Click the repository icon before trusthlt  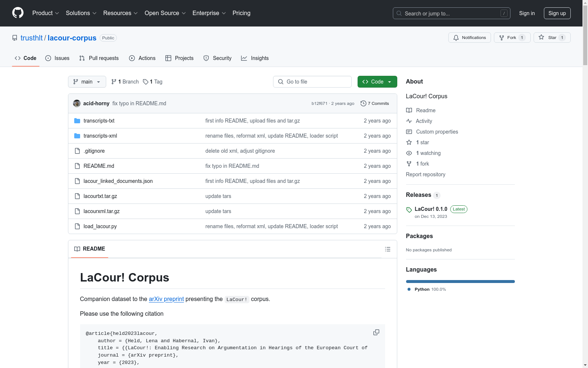(x=15, y=38)
